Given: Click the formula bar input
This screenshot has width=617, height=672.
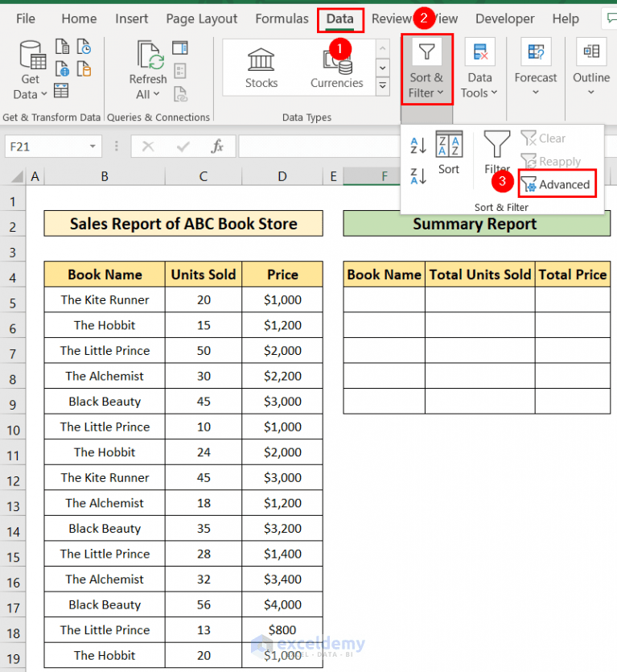Looking at the screenshot, I should (319, 146).
